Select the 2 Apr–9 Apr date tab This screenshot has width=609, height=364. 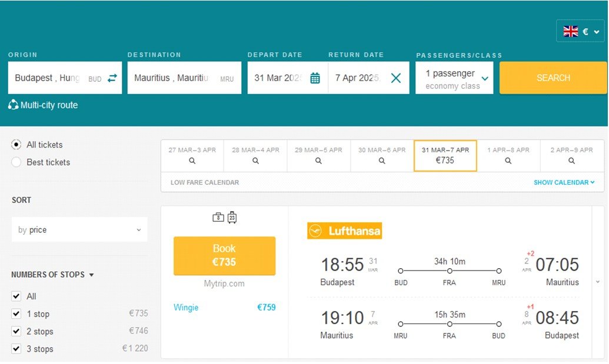pyautogui.click(x=572, y=156)
